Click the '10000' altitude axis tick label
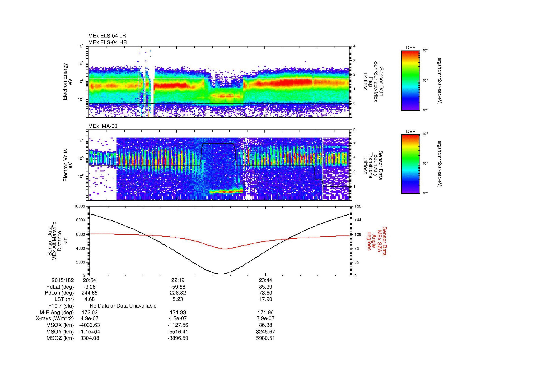This screenshot has height=392, width=555. [x=80, y=206]
